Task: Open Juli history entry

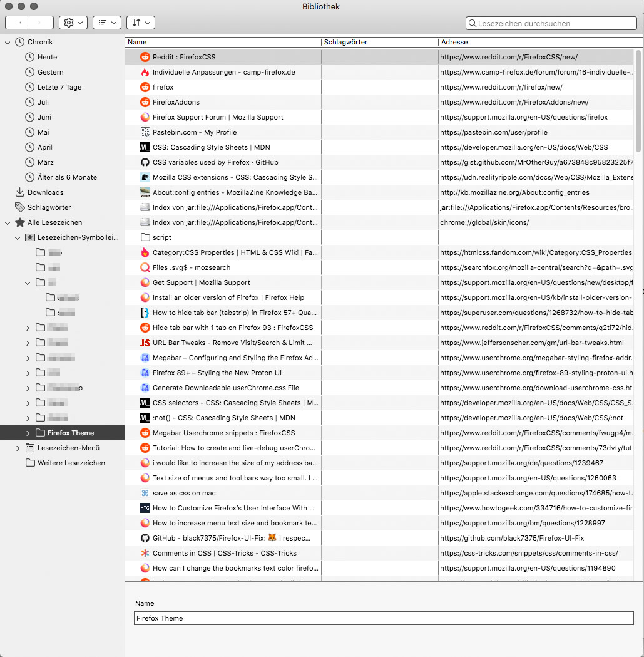Action: [43, 102]
